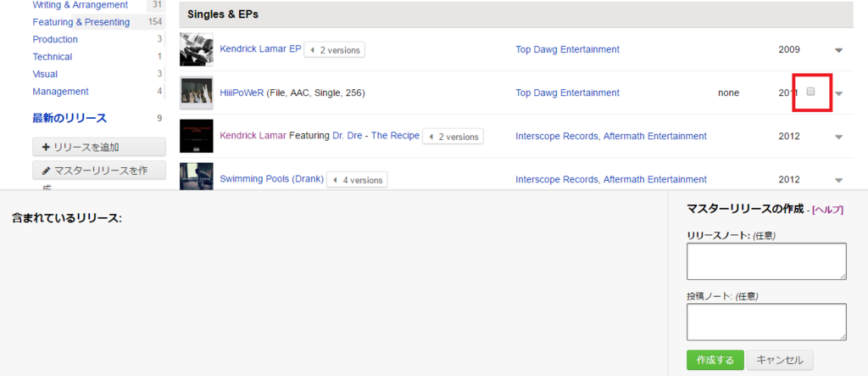868x376 pixels.
Task: Expand the Kendrick Lamar EP row arrow
Action: (838, 50)
